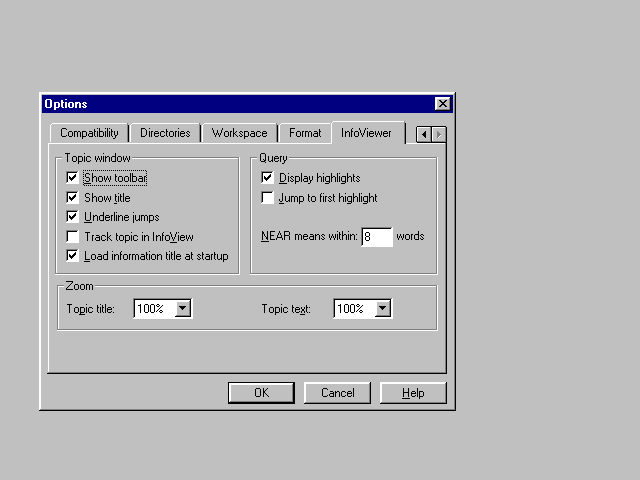Viewport: 640px width, 480px height.
Task: Click the NEAR means within words field
Action: pos(376,237)
